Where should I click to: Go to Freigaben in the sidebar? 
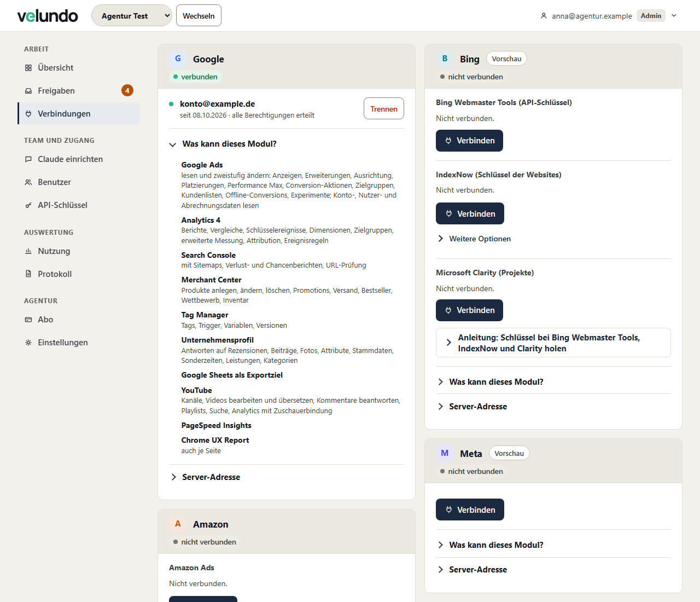click(x=79, y=91)
